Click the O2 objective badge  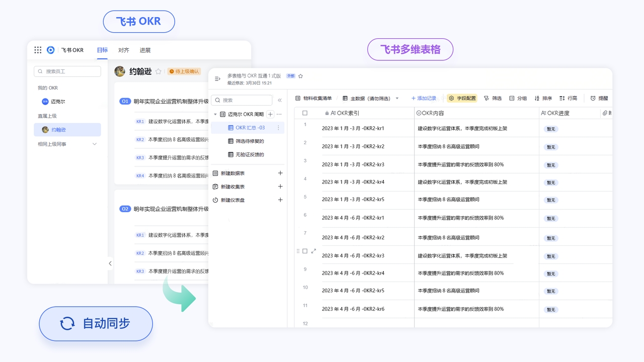pos(125,209)
